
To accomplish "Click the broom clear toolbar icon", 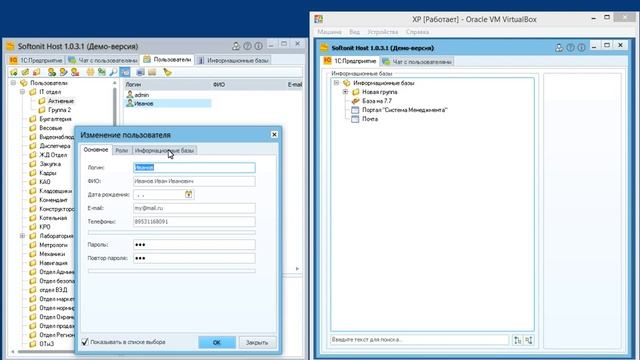I will pyautogui.click(x=167, y=72).
